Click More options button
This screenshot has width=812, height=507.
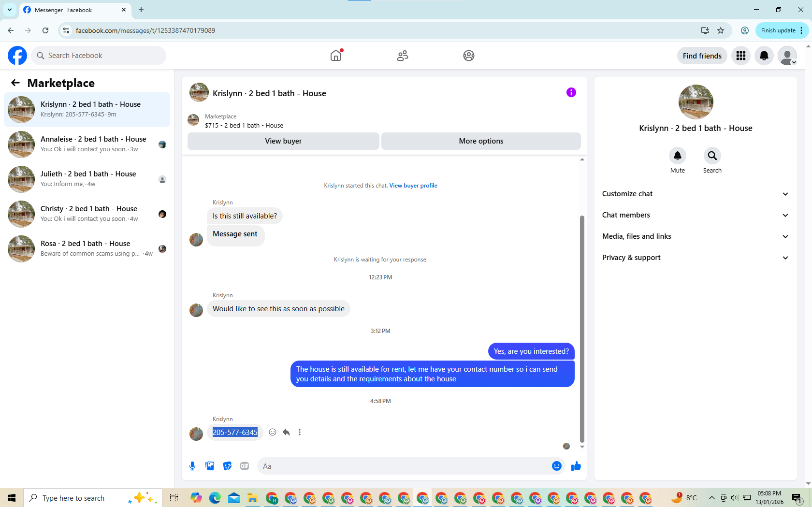click(481, 141)
